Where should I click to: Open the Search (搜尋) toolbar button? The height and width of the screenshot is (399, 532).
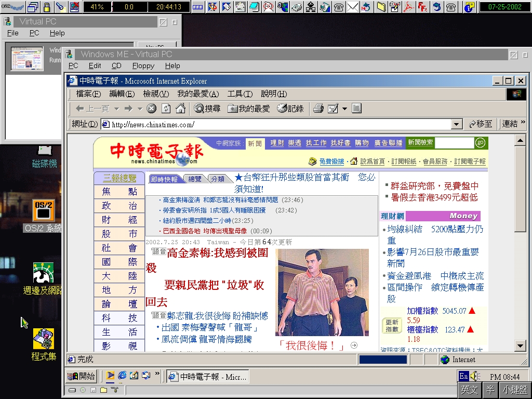pos(207,109)
